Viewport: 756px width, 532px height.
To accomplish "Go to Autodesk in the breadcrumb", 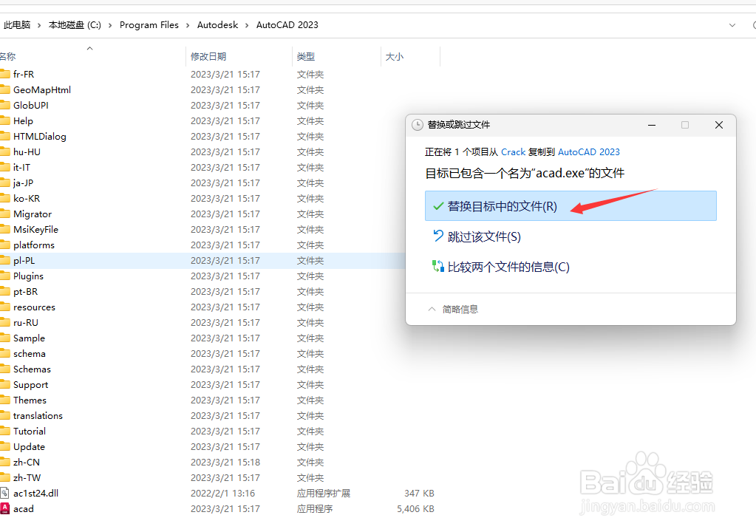I will (x=217, y=25).
